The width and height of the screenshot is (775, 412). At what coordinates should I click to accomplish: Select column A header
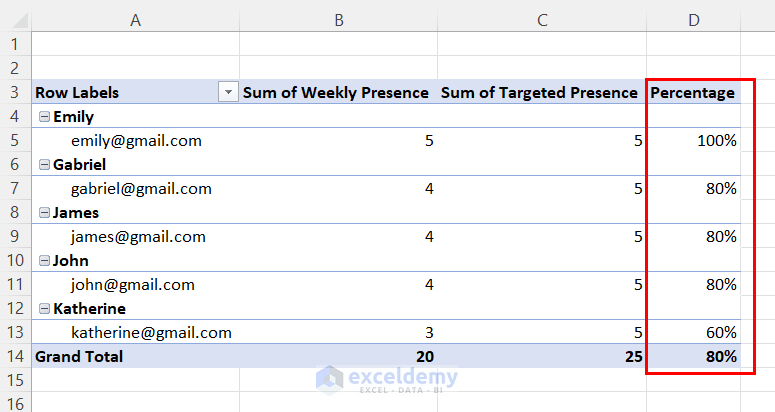click(135, 20)
